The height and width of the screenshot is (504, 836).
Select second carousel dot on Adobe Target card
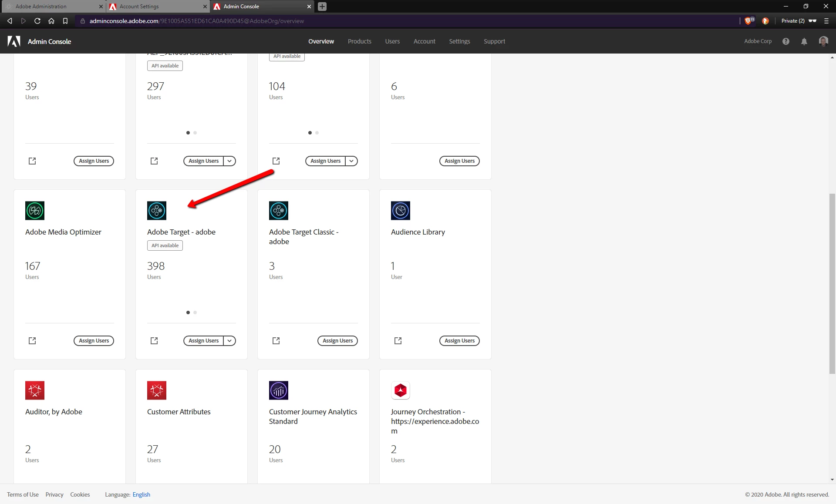[195, 312]
